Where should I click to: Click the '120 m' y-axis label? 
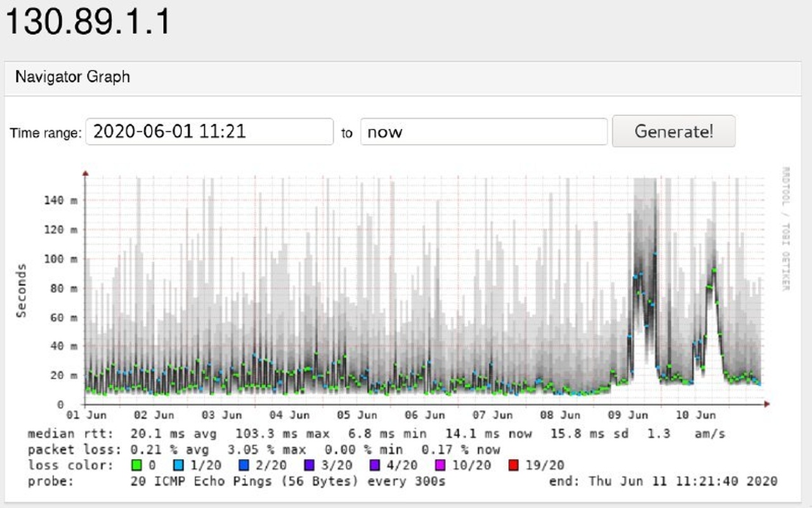pyautogui.click(x=61, y=230)
